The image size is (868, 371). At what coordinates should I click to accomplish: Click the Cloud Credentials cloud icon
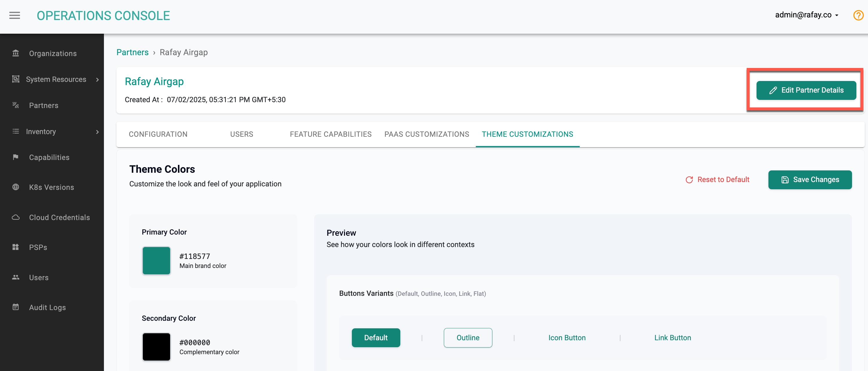15,217
